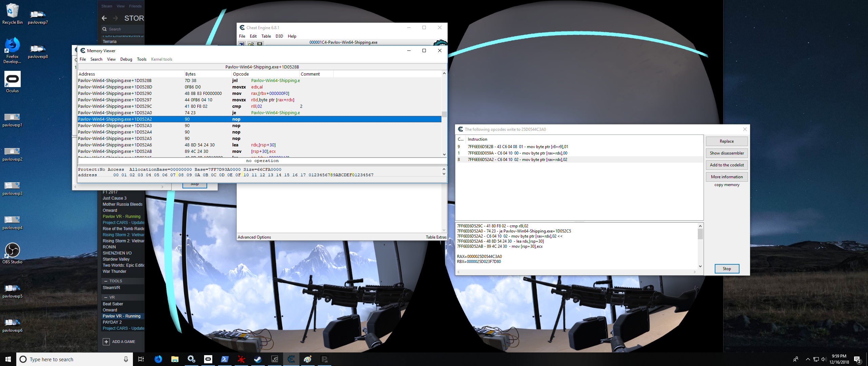Click Stop button in opcodes window
868x366 pixels.
click(x=727, y=269)
